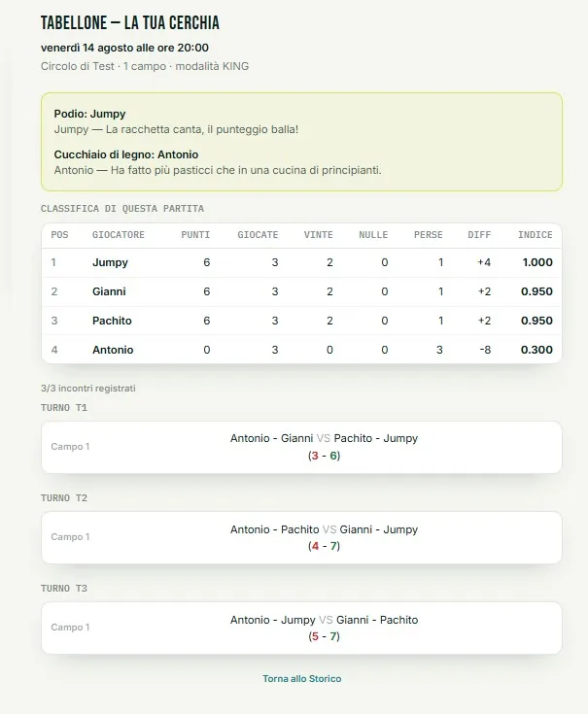Click the 5 - 7 score result
The width and height of the screenshot is (588, 714).
324,636
